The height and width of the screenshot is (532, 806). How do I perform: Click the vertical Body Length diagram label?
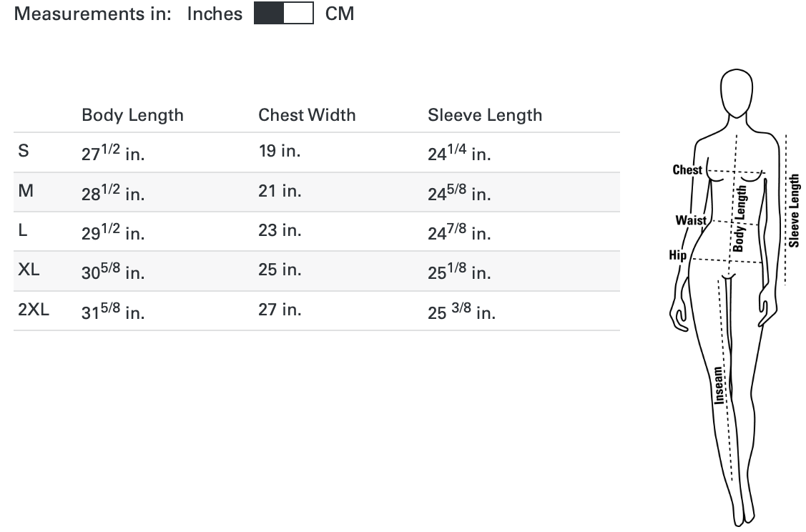coord(739,219)
